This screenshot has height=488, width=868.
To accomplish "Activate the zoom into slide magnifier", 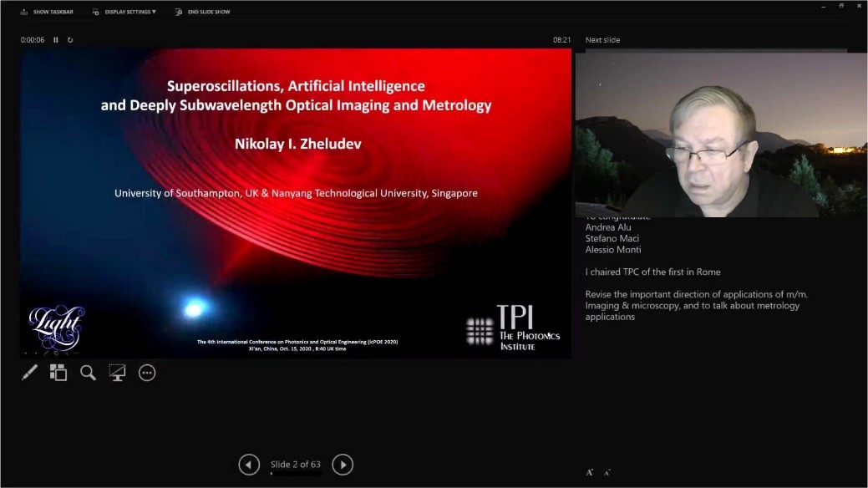I will [88, 373].
